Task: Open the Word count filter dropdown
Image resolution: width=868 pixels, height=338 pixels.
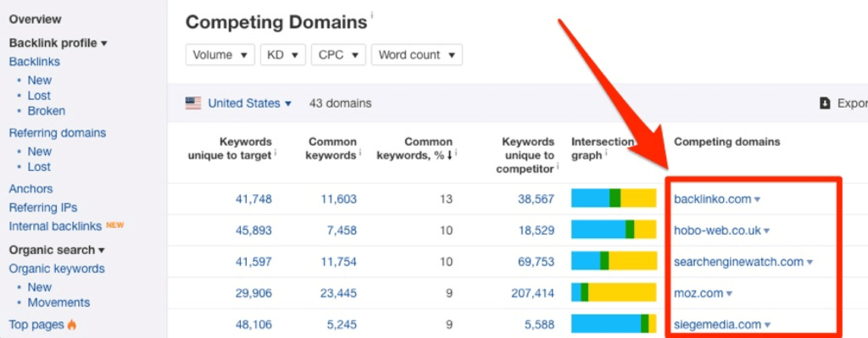Action: 417,55
